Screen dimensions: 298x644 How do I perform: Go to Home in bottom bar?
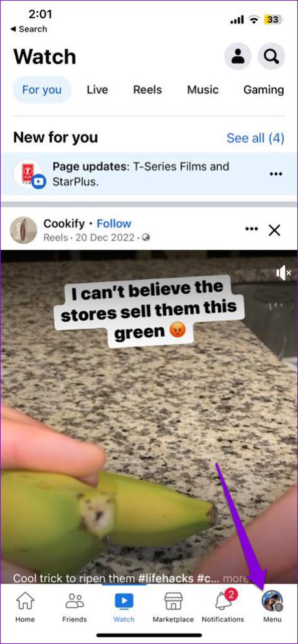click(x=25, y=607)
